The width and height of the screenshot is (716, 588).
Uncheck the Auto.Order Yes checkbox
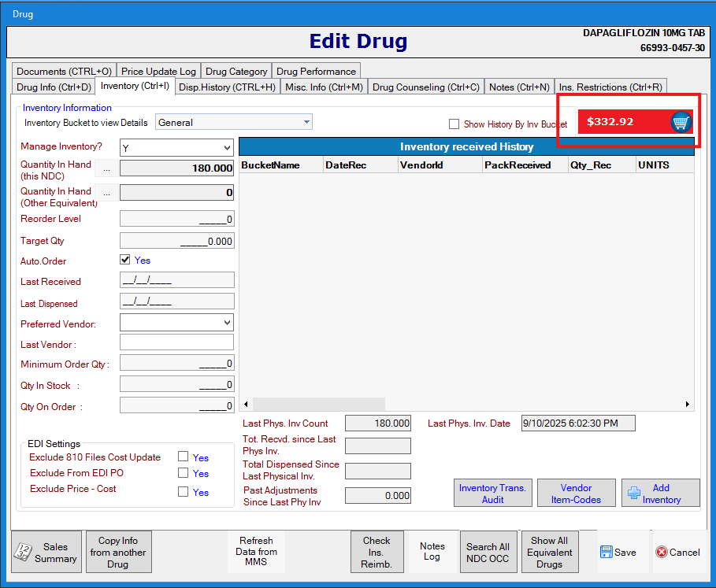[124, 260]
